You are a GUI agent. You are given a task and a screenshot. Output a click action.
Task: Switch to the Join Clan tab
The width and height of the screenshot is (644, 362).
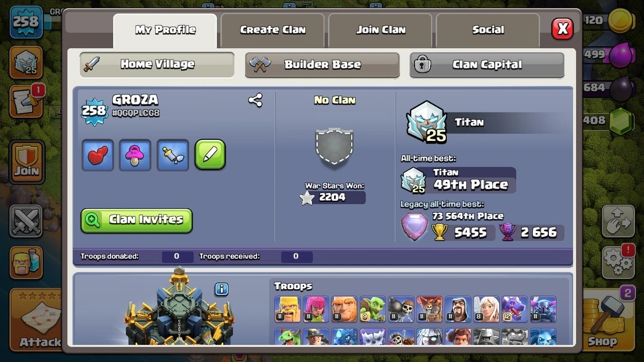pos(380,30)
